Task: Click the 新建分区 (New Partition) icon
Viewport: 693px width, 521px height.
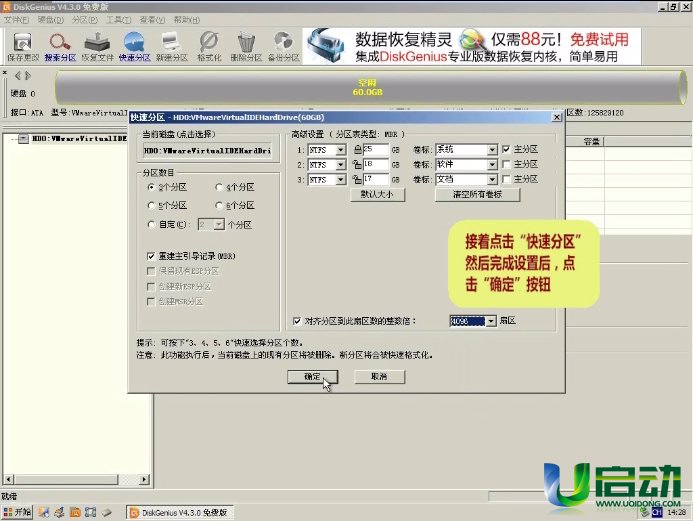Action: tap(171, 46)
